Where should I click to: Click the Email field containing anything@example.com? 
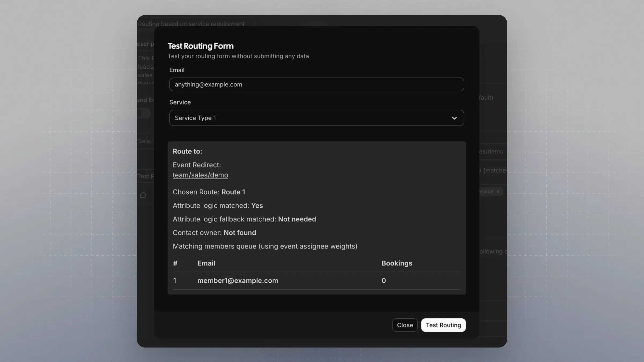(x=316, y=84)
